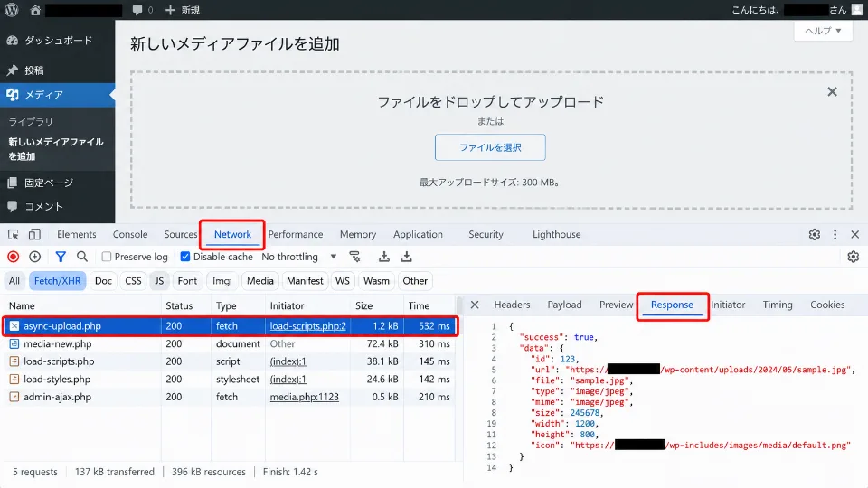Toggle the CSS filter chip

[134, 281]
